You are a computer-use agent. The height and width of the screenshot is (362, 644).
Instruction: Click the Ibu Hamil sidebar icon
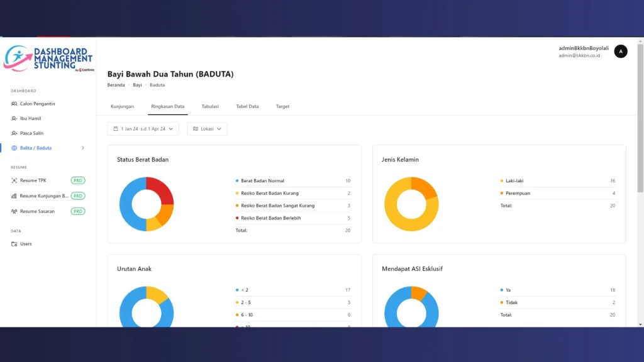tap(14, 118)
